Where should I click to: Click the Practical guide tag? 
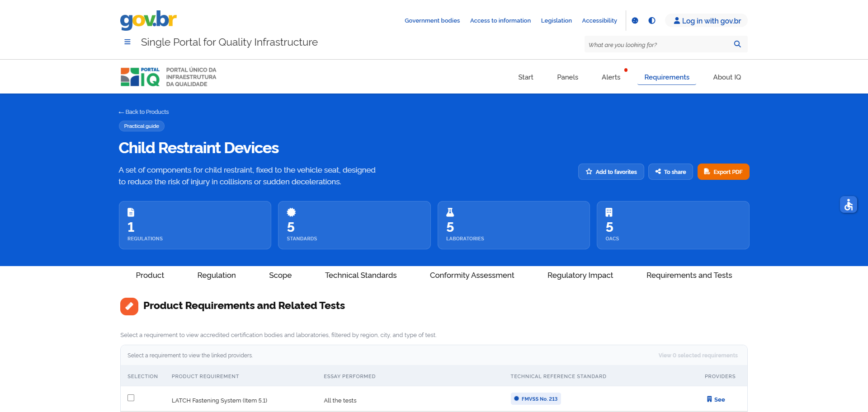click(142, 126)
